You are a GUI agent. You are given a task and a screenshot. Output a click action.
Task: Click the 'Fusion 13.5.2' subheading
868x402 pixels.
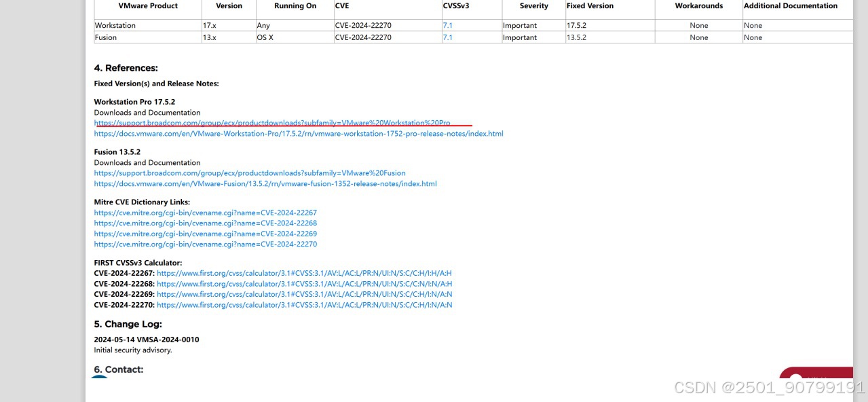click(x=117, y=152)
